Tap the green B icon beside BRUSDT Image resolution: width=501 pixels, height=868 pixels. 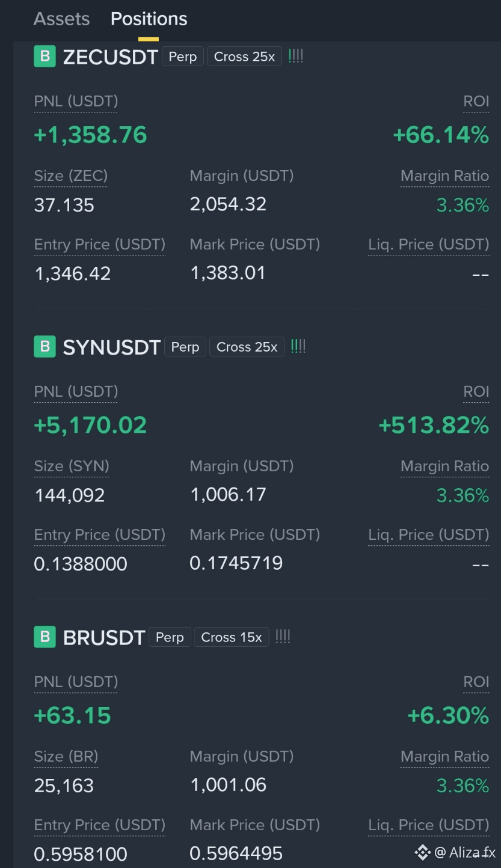click(45, 637)
